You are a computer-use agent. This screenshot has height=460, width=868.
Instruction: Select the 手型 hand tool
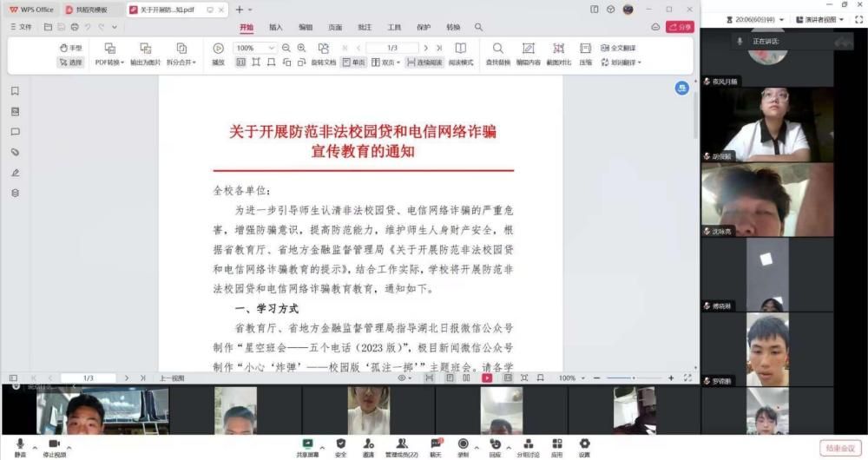tap(71, 48)
